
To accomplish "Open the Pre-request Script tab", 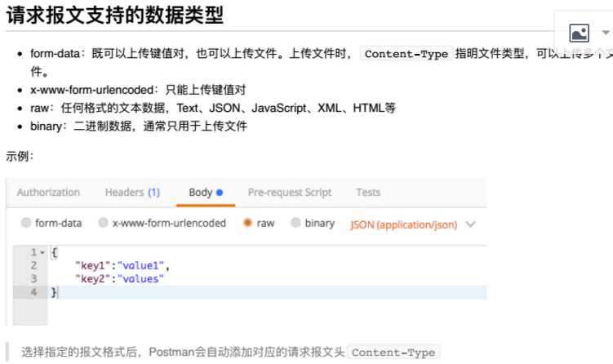I will click(x=290, y=193).
